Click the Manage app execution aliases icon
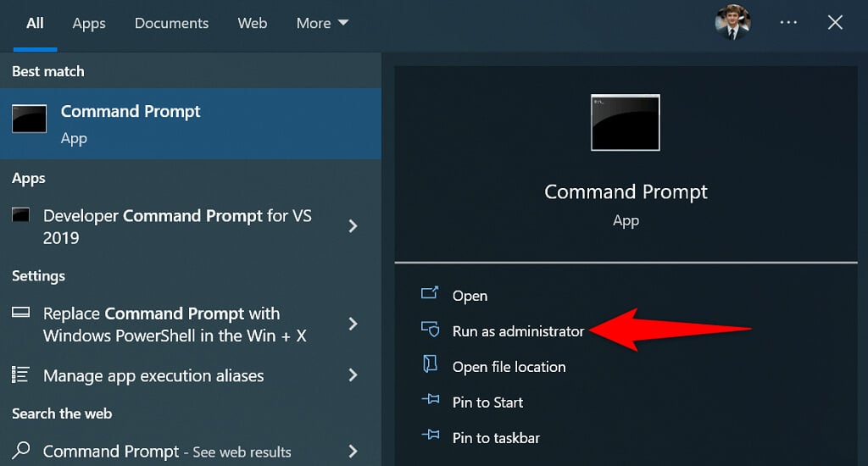Viewport: 868px width, 466px height. point(22,374)
